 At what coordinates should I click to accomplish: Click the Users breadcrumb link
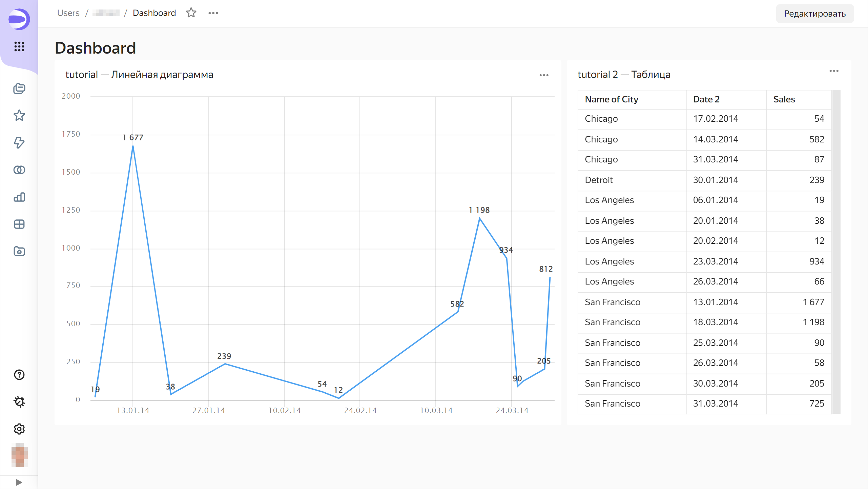(68, 13)
